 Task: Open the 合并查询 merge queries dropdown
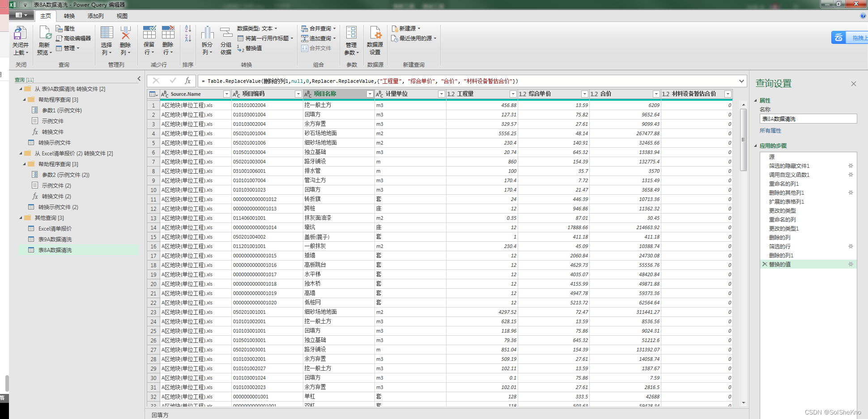[318, 29]
